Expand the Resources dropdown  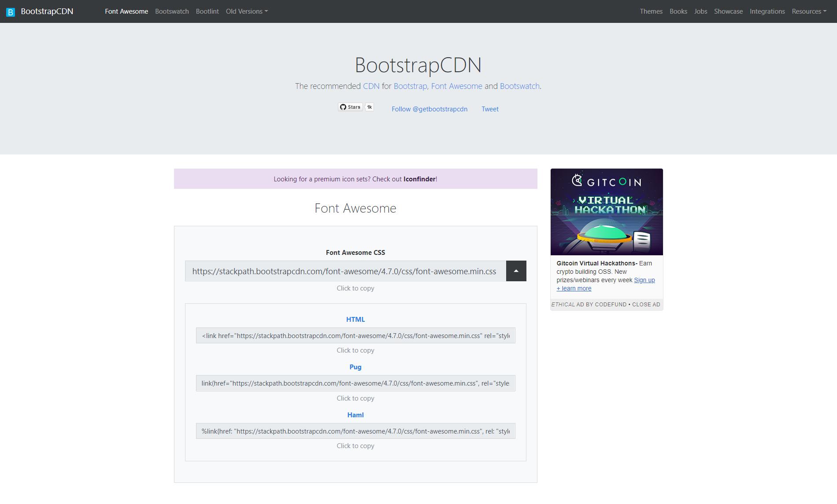(x=809, y=11)
